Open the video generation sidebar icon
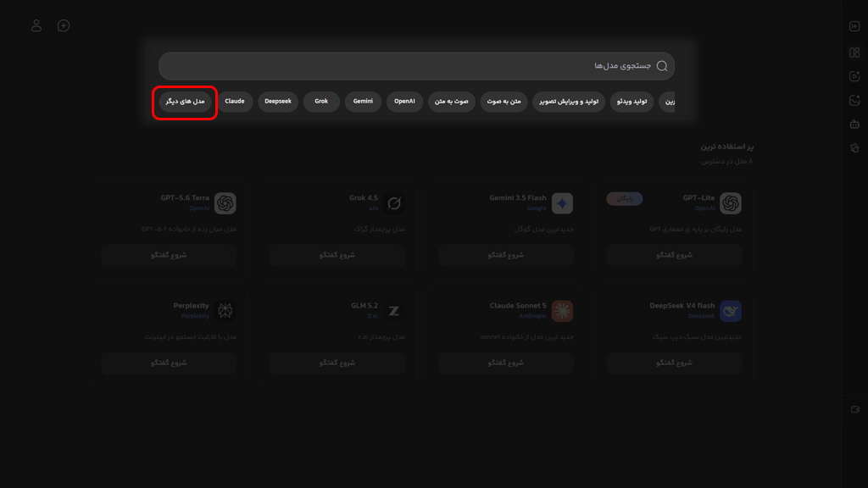Image resolution: width=868 pixels, height=488 pixels. pos(854,76)
